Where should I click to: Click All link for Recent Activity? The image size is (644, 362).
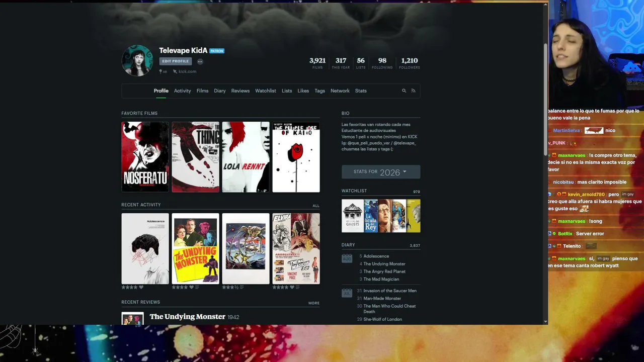pyautogui.click(x=316, y=206)
